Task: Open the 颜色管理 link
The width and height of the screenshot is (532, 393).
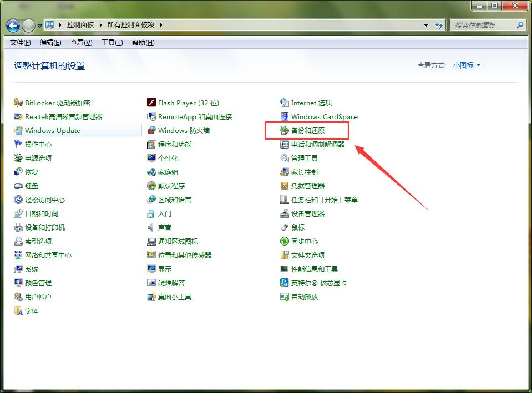Action: [38, 283]
